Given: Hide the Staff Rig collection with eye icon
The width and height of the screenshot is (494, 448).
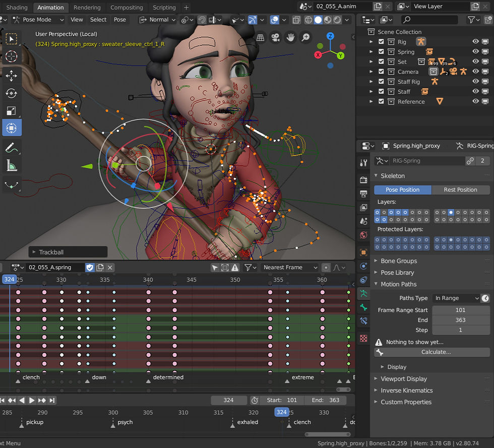Looking at the screenshot, I should (x=475, y=81).
